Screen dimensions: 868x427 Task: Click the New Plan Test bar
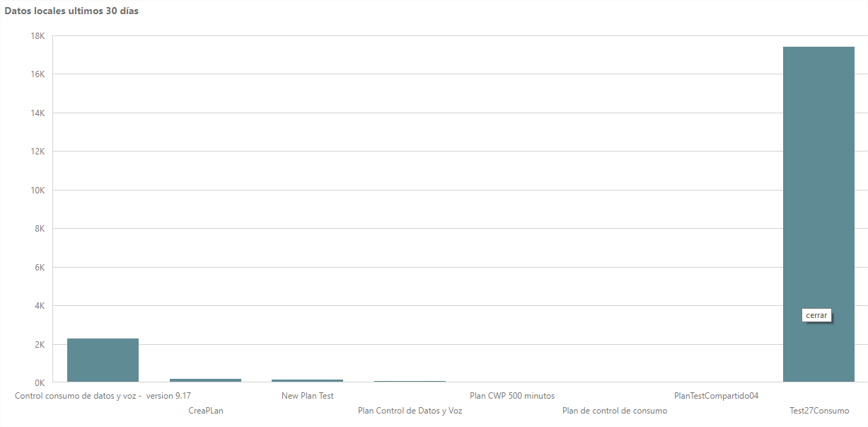[x=308, y=381]
